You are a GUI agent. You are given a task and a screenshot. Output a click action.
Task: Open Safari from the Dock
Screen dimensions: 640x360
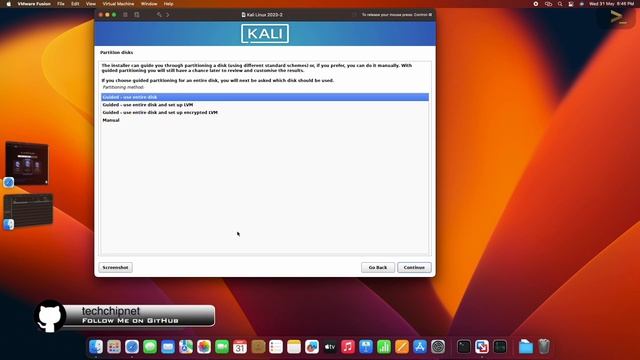132,347
